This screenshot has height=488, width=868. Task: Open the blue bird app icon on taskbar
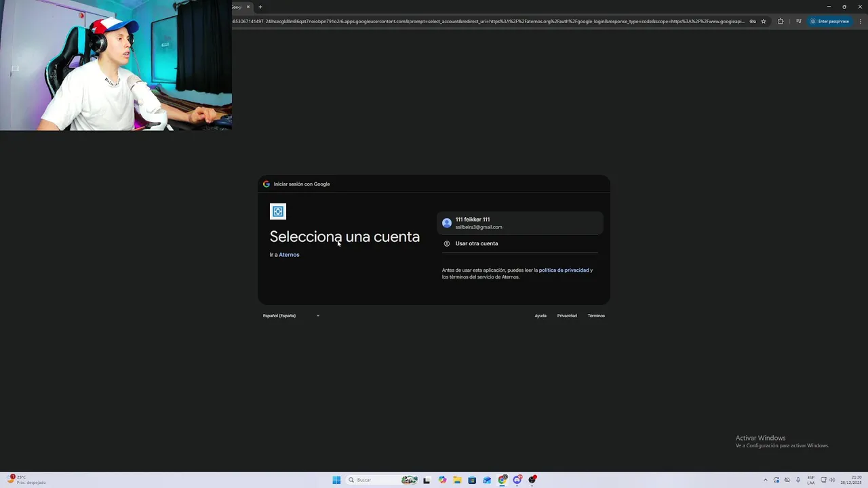point(487,480)
